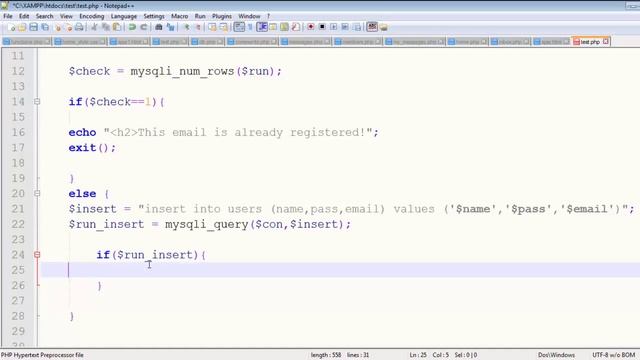Viewport: 640px width, 360px height.
Task: Click the Zoom In toolbar icon
Action: [186, 27]
